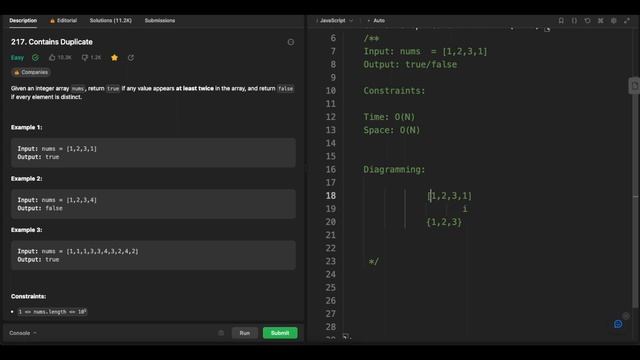Click the small icon left of Run
The height and width of the screenshot is (360, 640).
point(221,333)
